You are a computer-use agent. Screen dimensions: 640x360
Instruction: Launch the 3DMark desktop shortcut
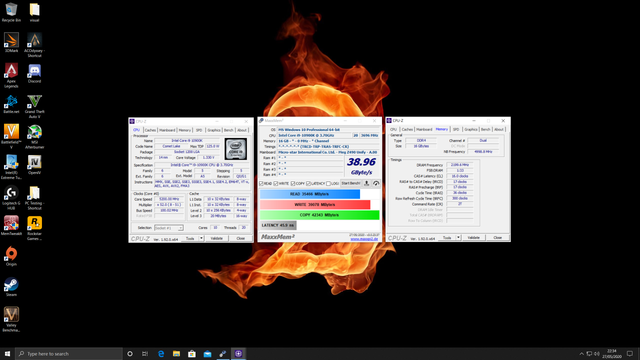coord(11,43)
